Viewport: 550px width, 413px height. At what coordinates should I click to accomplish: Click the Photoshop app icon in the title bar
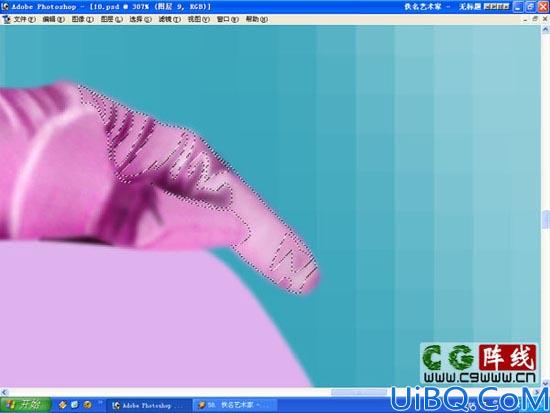[x=5, y=6]
